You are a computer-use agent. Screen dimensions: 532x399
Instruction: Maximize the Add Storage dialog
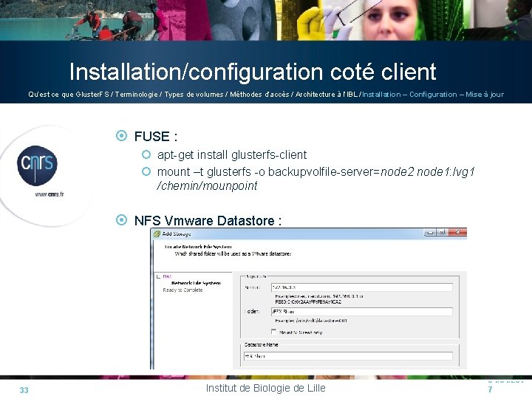tap(442, 233)
